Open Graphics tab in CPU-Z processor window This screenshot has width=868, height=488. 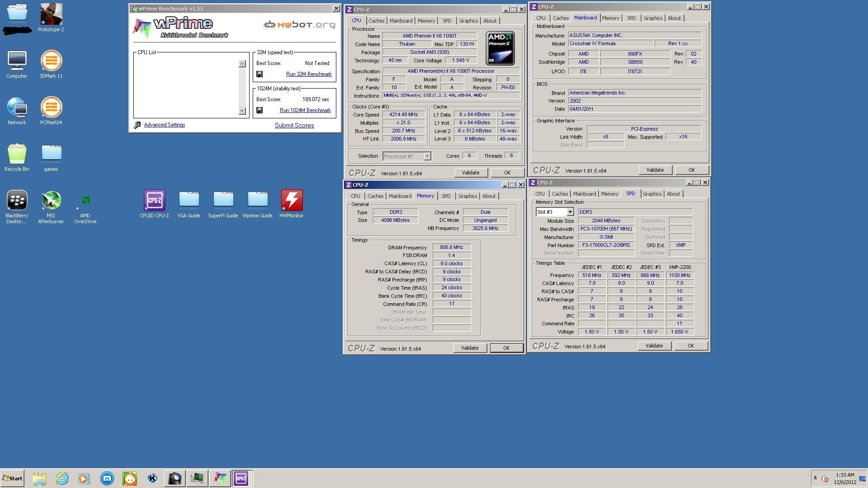point(468,21)
